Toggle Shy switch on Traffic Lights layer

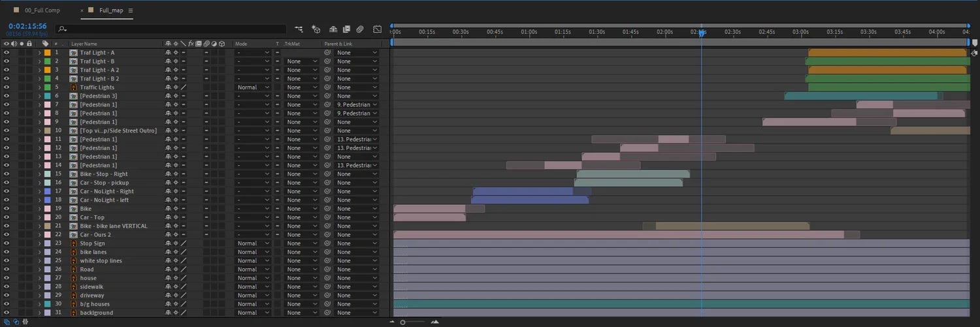pos(169,87)
